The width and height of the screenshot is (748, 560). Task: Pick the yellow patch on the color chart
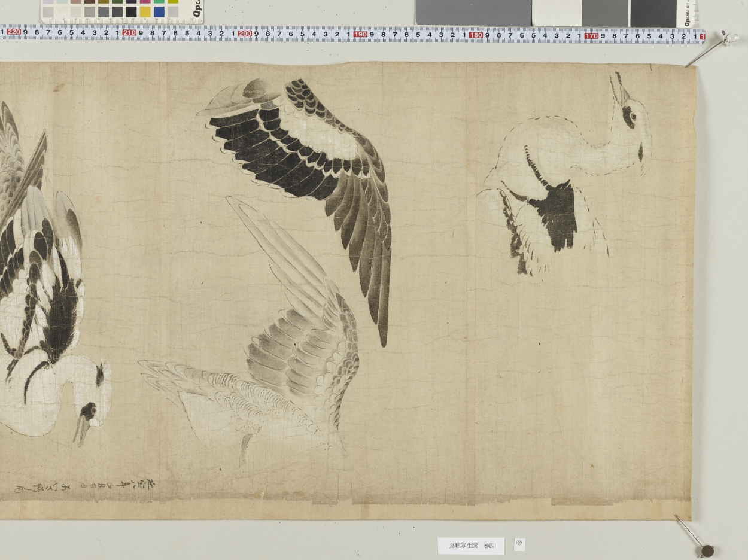145,12
